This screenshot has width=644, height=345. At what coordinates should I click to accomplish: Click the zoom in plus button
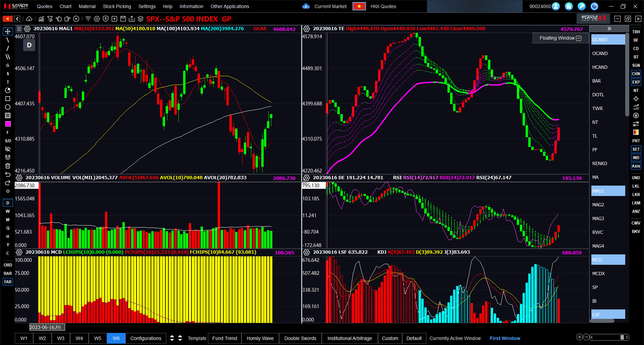(x=579, y=337)
